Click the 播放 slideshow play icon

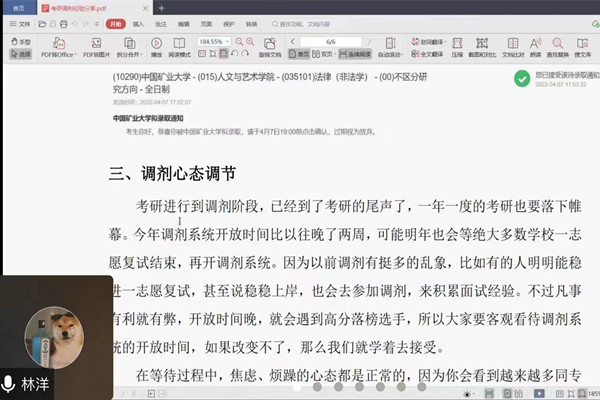click(157, 44)
